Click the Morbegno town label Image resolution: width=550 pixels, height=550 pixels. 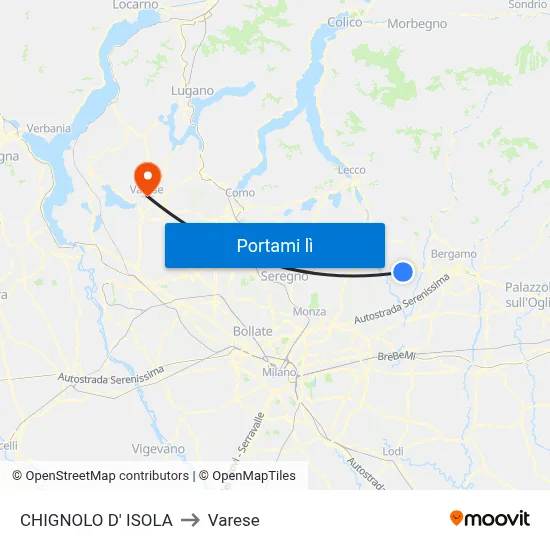(417, 24)
